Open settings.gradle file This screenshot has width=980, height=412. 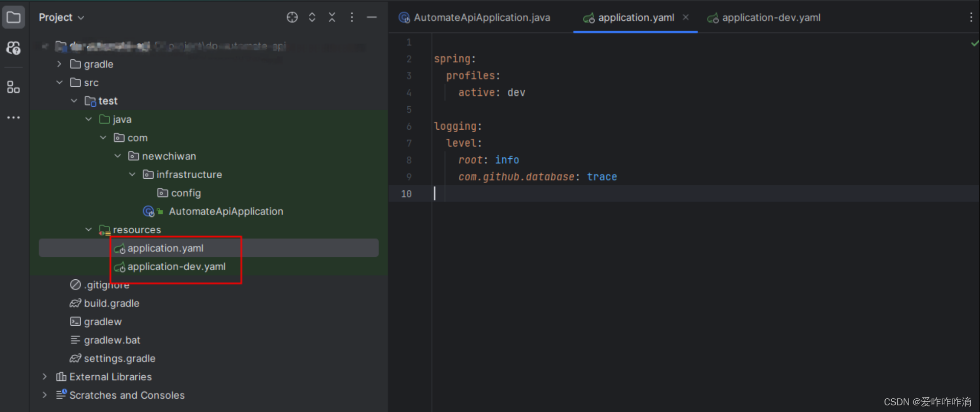[113, 358]
